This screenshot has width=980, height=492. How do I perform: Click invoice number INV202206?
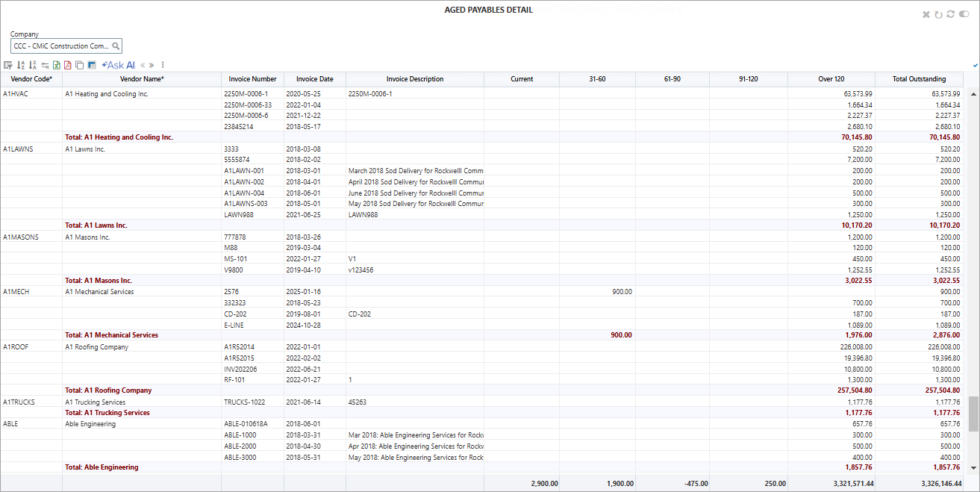(240, 369)
